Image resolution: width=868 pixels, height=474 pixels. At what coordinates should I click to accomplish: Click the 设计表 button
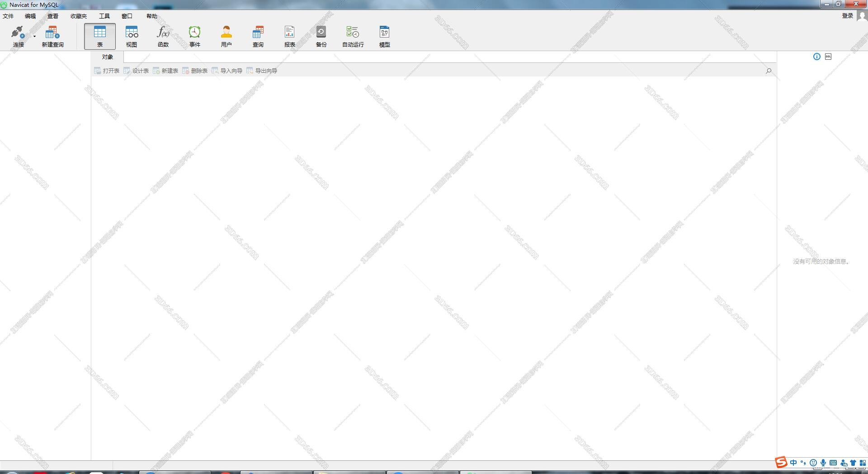point(136,71)
